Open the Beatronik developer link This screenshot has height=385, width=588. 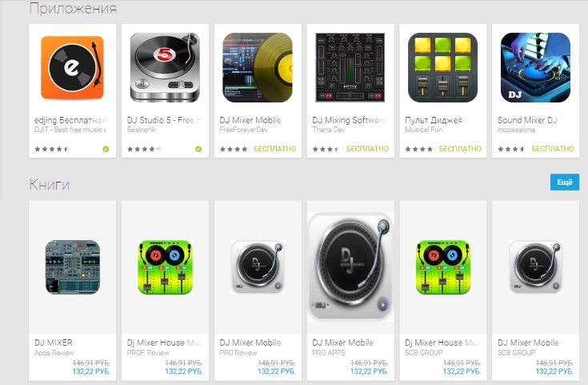[142, 130]
